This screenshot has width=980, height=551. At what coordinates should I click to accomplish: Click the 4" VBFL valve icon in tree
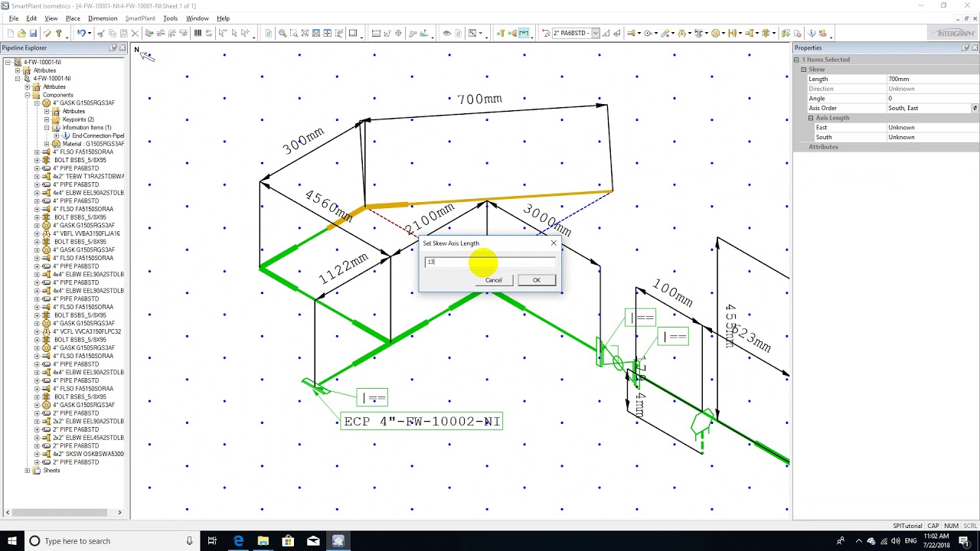[x=46, y=233]
